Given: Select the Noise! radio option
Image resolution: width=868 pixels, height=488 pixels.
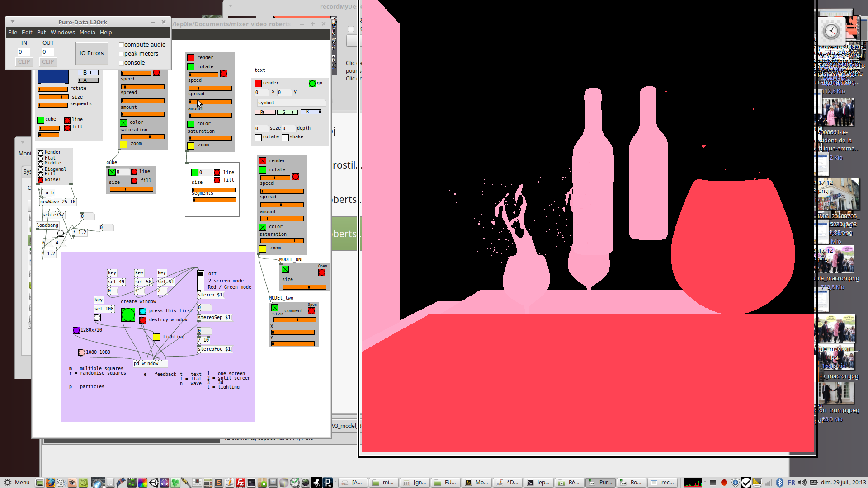Looking at the screenshot, I should pyautogui.click(x=41, y=180).
